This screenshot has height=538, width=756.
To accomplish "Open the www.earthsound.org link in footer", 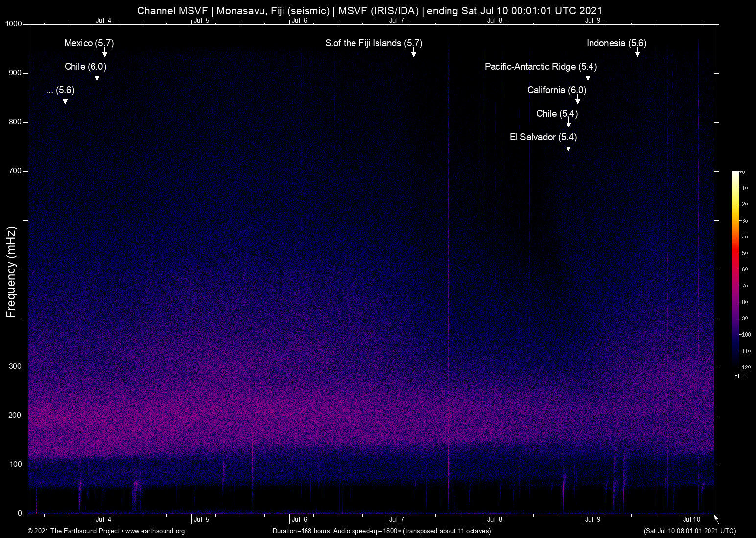I will 155,531.
